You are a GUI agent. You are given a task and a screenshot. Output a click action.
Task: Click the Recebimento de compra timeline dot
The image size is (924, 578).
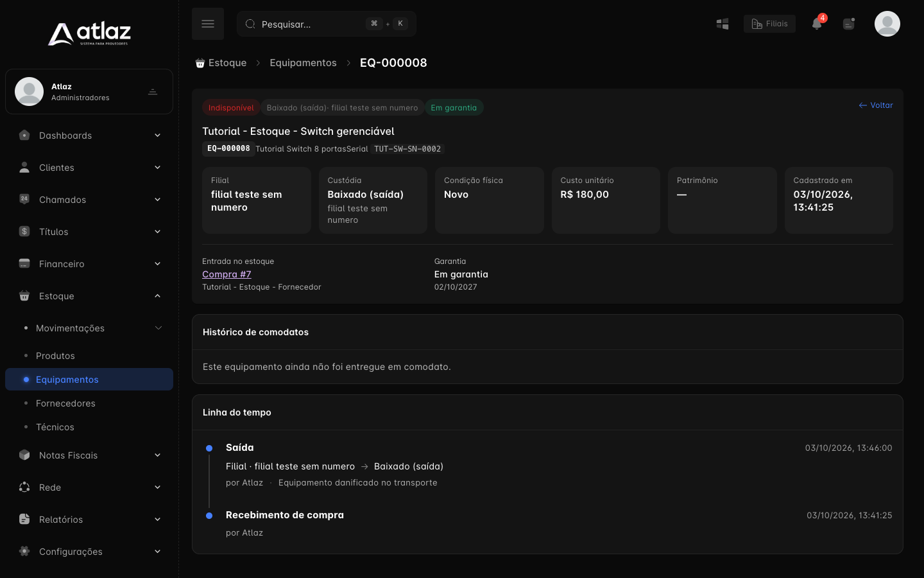pyautogui.click(x=209, y=516)
